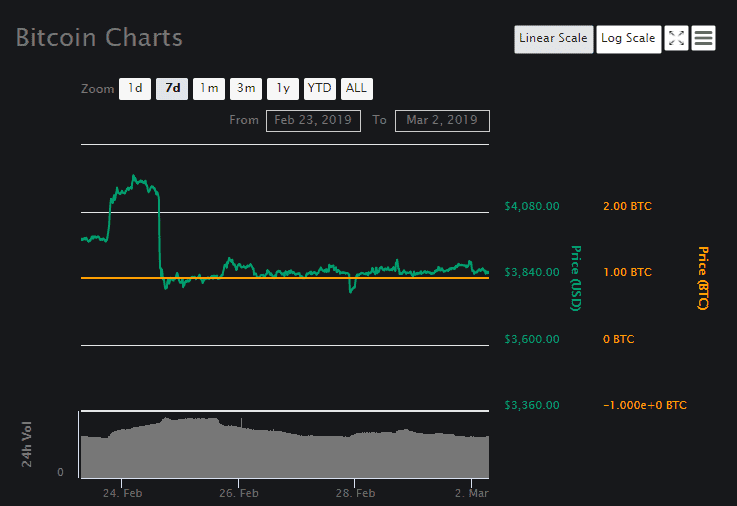Click the Price (USD) axis title
The height and width of the screenshot is (506, 737).
(576, 278)
